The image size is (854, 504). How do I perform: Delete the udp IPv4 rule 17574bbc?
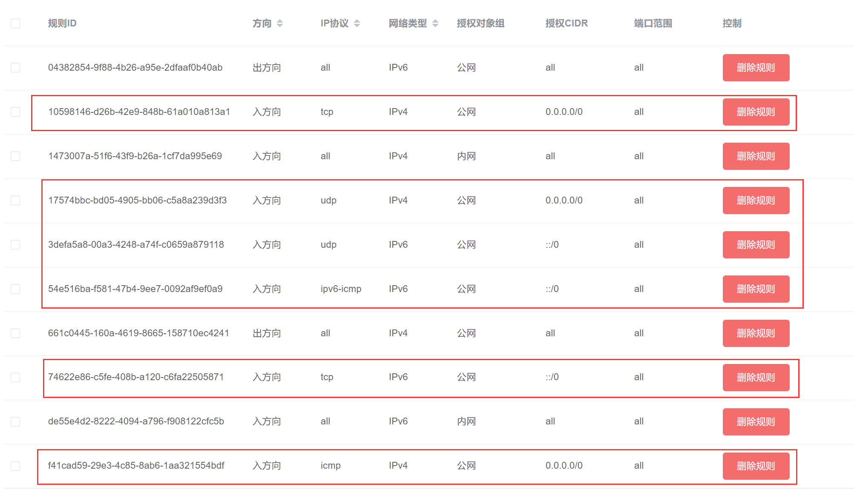(756, 200)
